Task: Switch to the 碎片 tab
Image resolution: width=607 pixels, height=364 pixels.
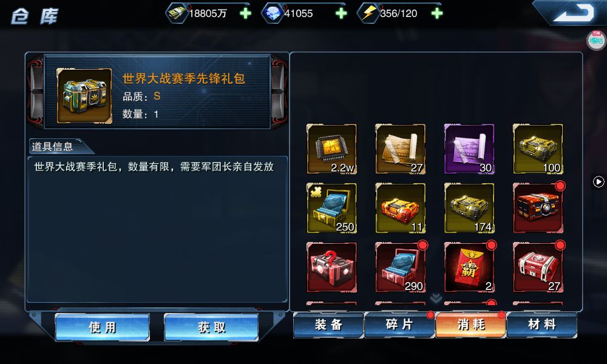Action: (x=399, y=325)
